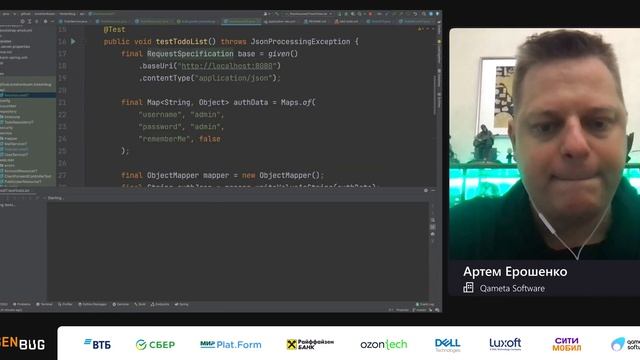Screen dimensions: 640x360
Task: Click the false keyword on line 24
Action: (x=210, y=139)
